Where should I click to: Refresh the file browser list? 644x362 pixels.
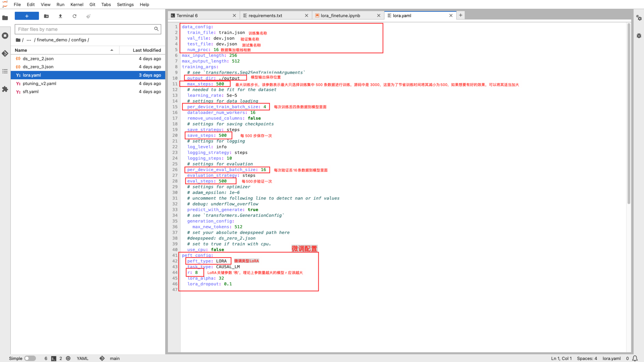(75, 16)
